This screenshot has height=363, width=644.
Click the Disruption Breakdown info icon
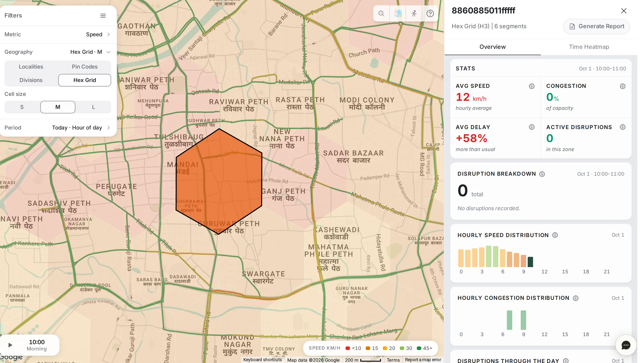(x=542, y=174)
